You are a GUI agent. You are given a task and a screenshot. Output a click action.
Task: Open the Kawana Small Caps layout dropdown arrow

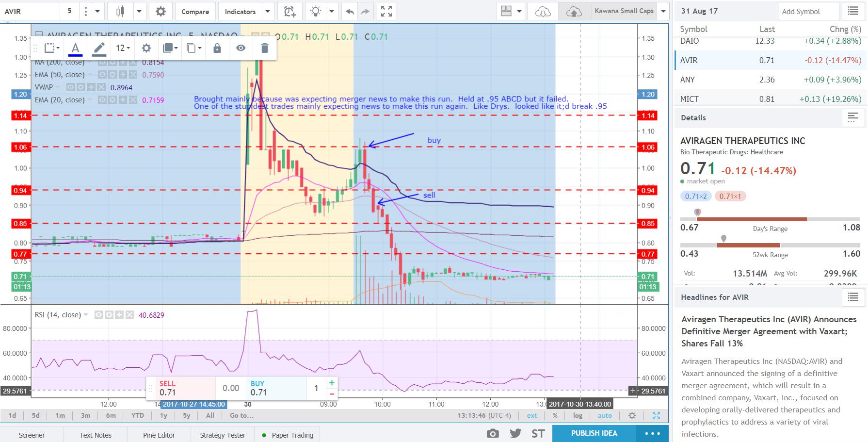point(664,11)
